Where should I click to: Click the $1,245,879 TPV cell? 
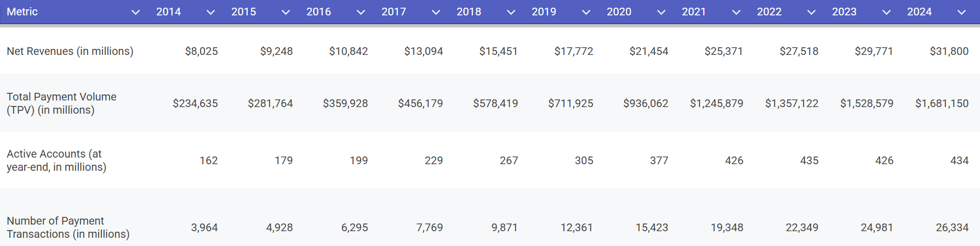[x=716, y=103]
